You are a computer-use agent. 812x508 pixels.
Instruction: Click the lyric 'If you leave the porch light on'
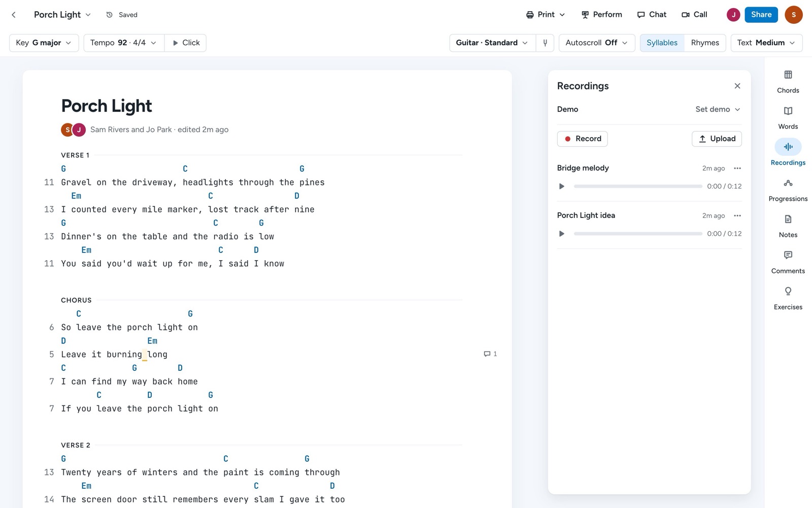(140, 408)
